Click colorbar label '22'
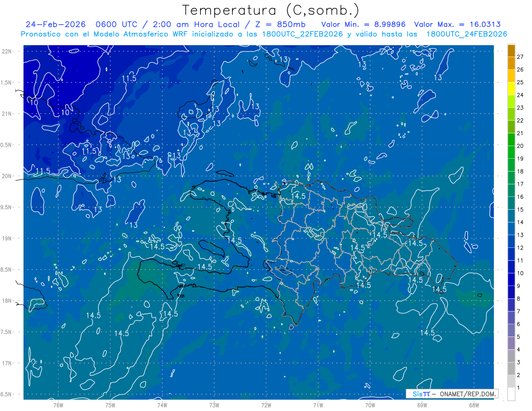Image resolution: width=532 pixels, height=411 pixels. click(520, 121)
